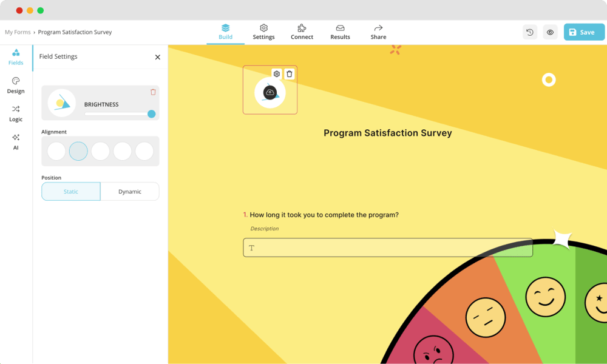Switch to the Settings tab
The width and height of the screenshot is (607, 364).
coord(263,32)
